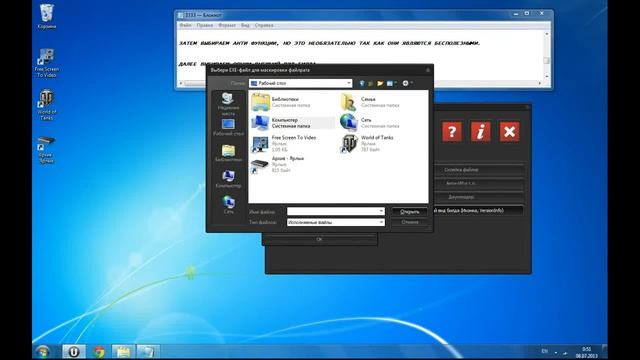Viewport: 640px width, 360px height.
Task: Click the Notepad icon on taskbar
Action: coord(148,351)
